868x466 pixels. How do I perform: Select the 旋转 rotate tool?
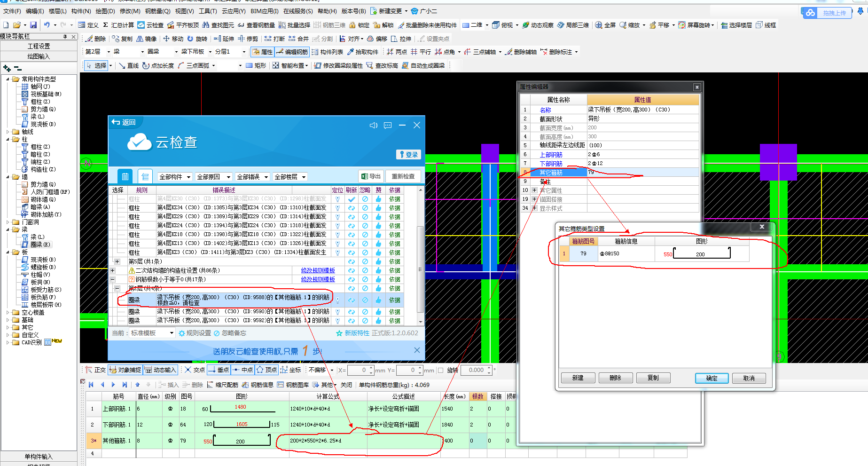(x=197, y=39)
